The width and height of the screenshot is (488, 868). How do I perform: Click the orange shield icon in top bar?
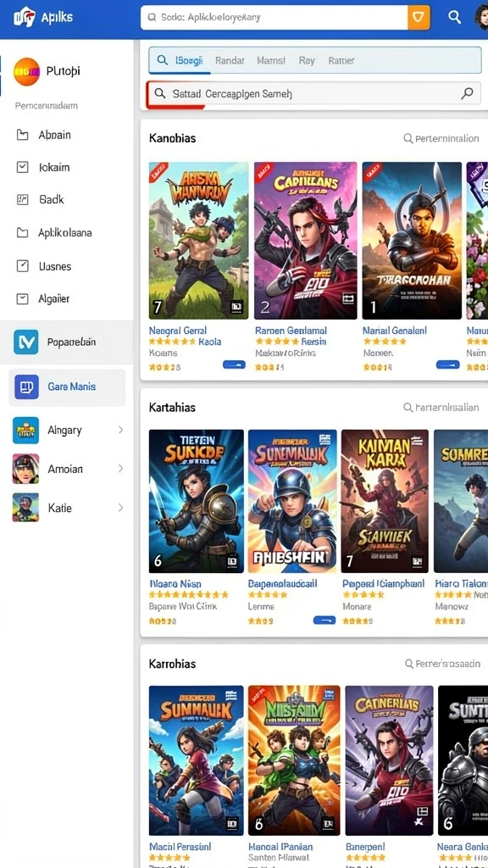[x=419, y=18]
